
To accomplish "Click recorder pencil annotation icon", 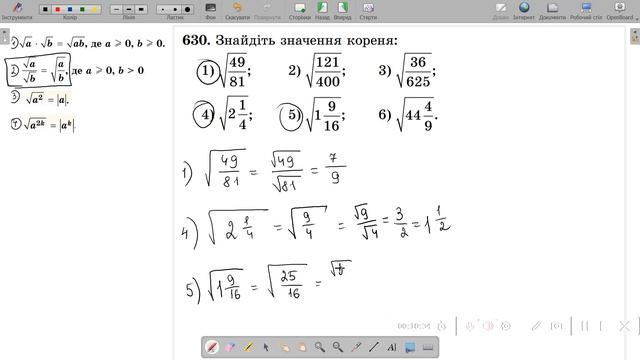I will [536, 326].
